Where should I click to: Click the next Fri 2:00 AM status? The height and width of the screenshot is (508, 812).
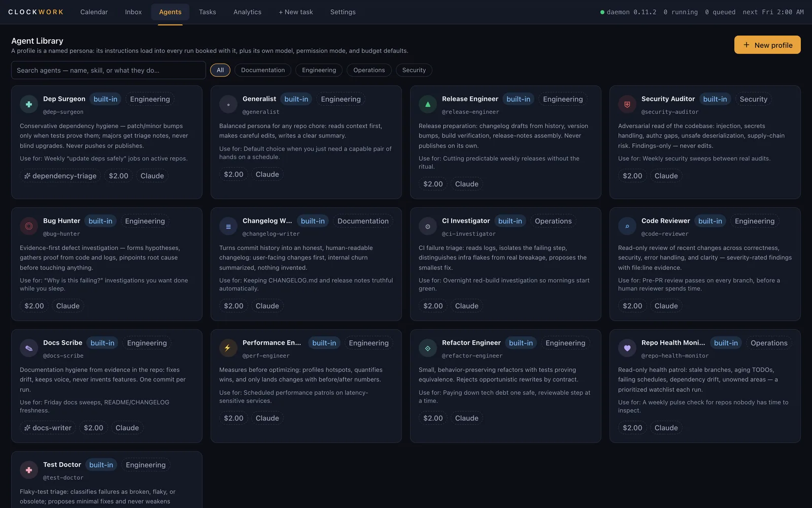coord(773,12)
